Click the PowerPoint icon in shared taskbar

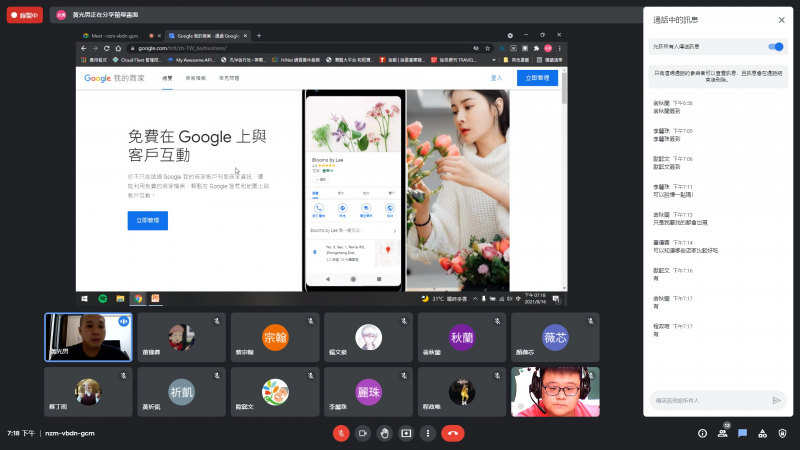pyautogui.click(x=156, y=298)
